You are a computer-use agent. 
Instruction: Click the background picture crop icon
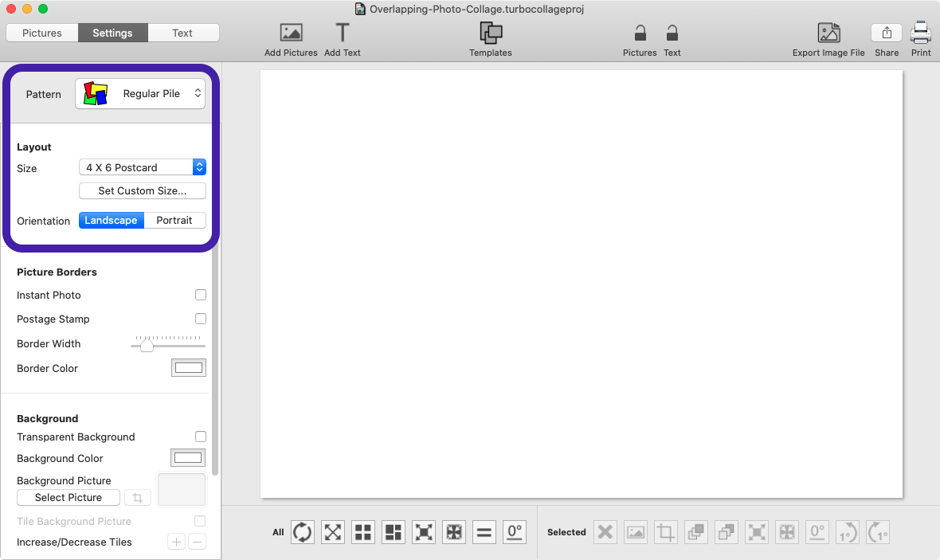click(137, 498)
